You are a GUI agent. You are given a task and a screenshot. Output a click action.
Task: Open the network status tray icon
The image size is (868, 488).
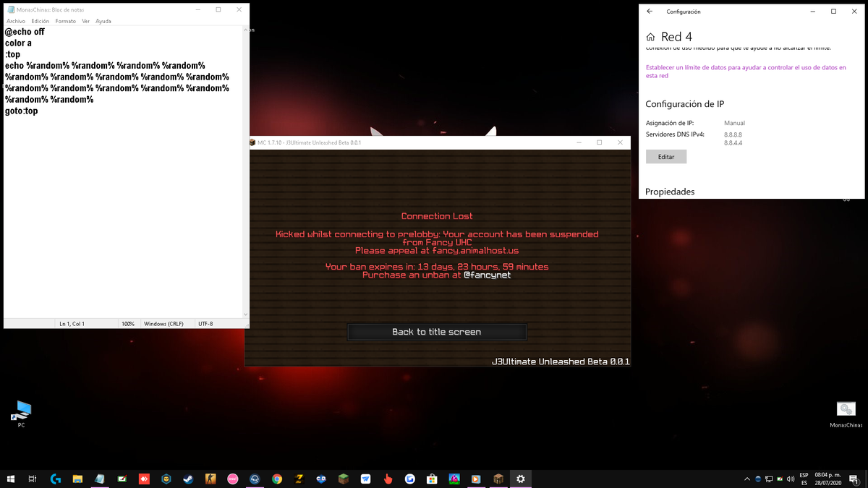769,479
